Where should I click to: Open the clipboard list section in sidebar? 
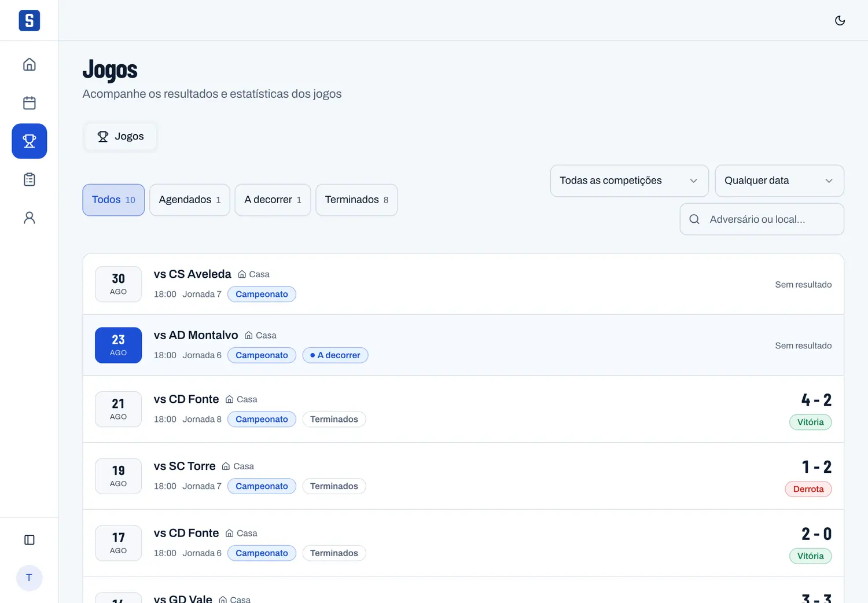[x=30, y=179]
